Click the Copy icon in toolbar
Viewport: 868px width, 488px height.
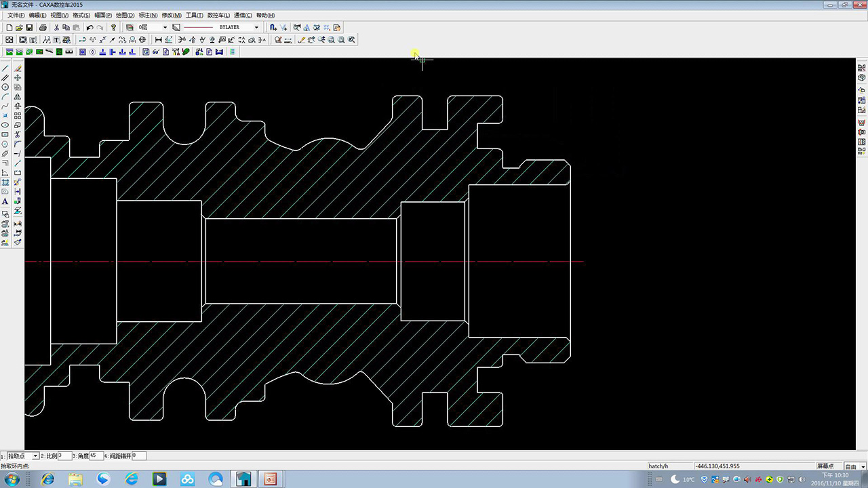point(66,28)
